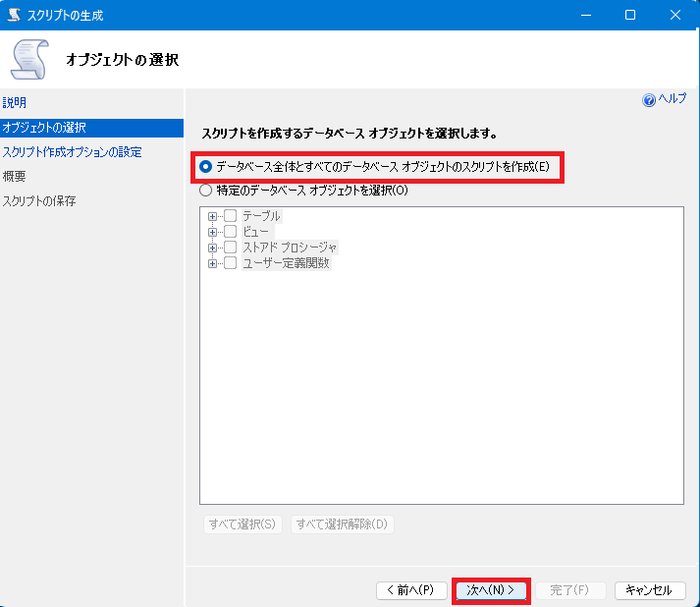Select the ビュー label in object tree
Screen dimensions: 700x607
[x=256, y=232]
